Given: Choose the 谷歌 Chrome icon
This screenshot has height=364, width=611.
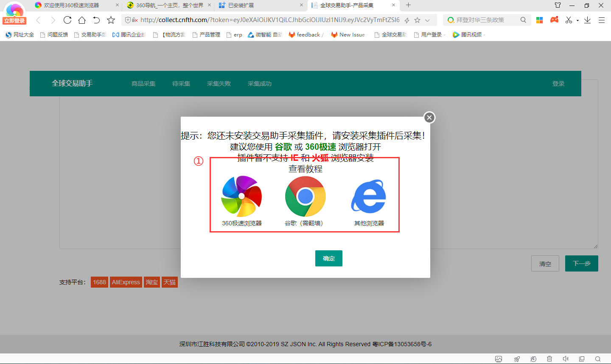Looking at the screenshot, I should (x=305, y=197).
